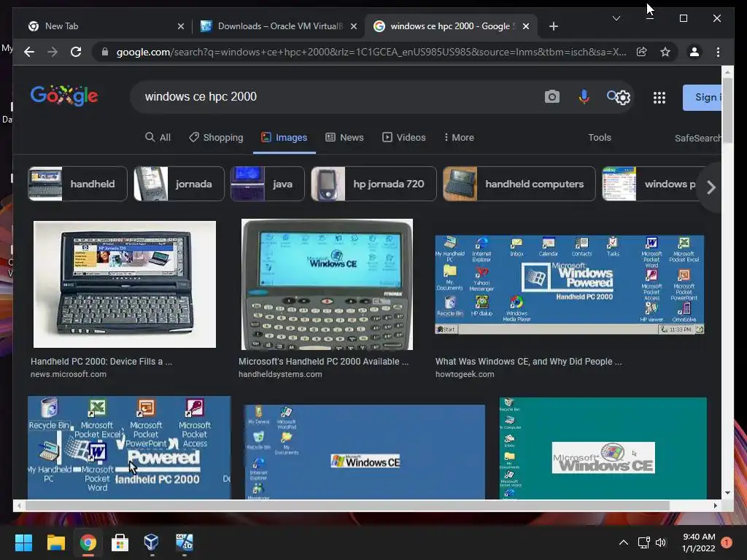Open the teal Windows CE desktop image
This screenshot has height=560, width=747.
(603, 448)
